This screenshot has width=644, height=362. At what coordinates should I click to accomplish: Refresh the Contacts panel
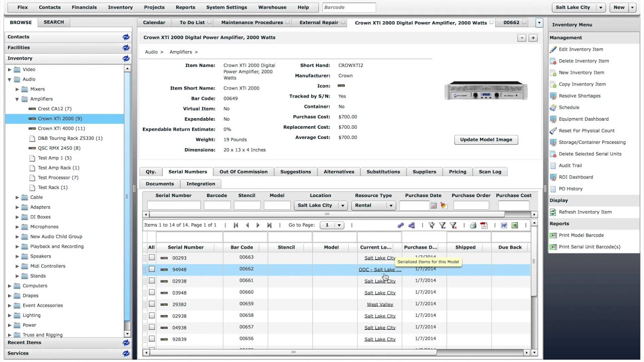pyautogui.click(x=126, y=37)
